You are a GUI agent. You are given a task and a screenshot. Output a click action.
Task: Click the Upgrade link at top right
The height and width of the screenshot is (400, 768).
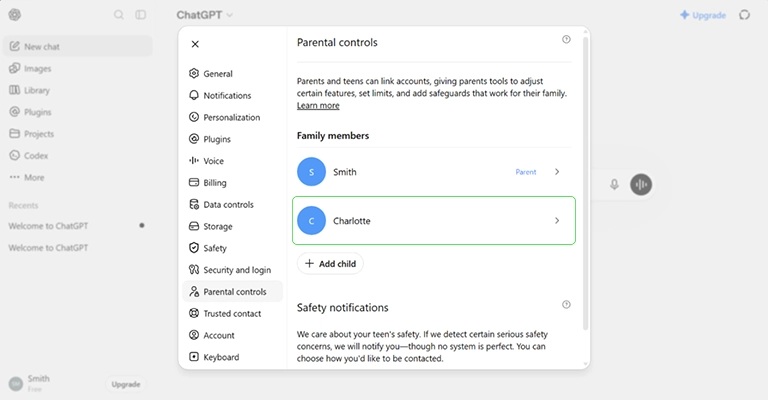click(x=703, y=15)
